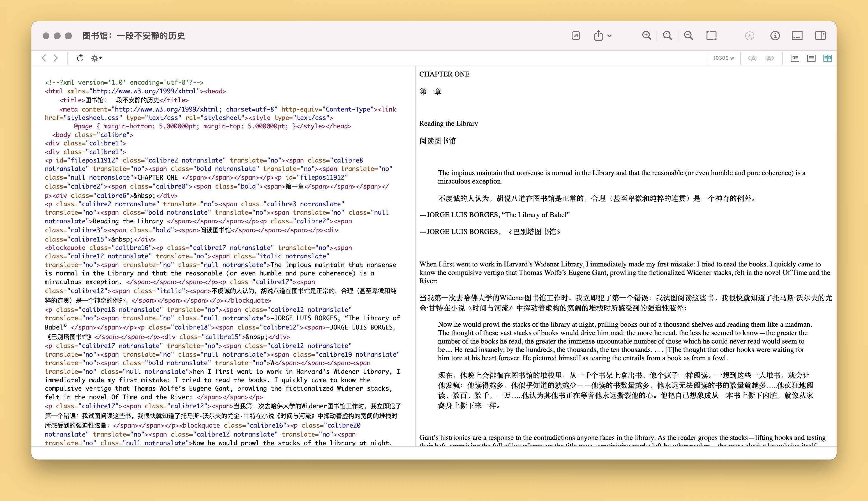Switch to image-with-text layout view
Screen dimensions: 868x501
795,58
